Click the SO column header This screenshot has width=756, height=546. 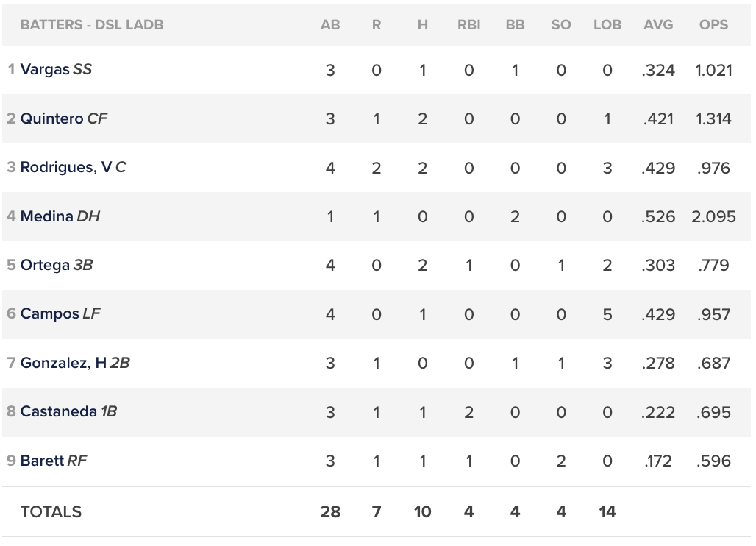[x=560, y=25]
